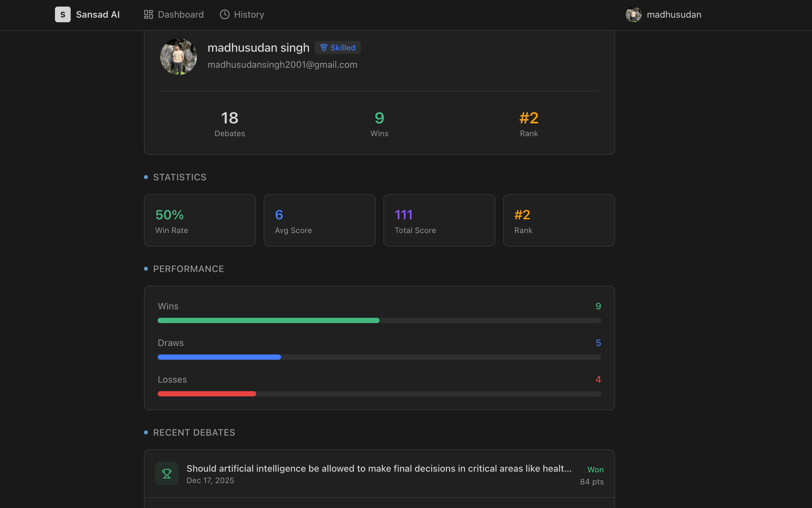812x508 pixels.
Task: Select the Avg Score statistics card
Action: pos(319,220)
